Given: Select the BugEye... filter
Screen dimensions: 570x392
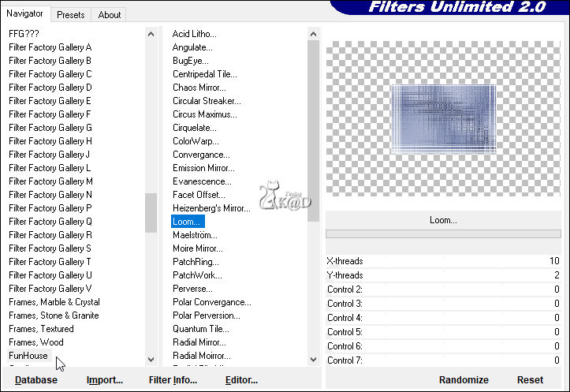Looking at the screenshot, I should tap(191, 61).
